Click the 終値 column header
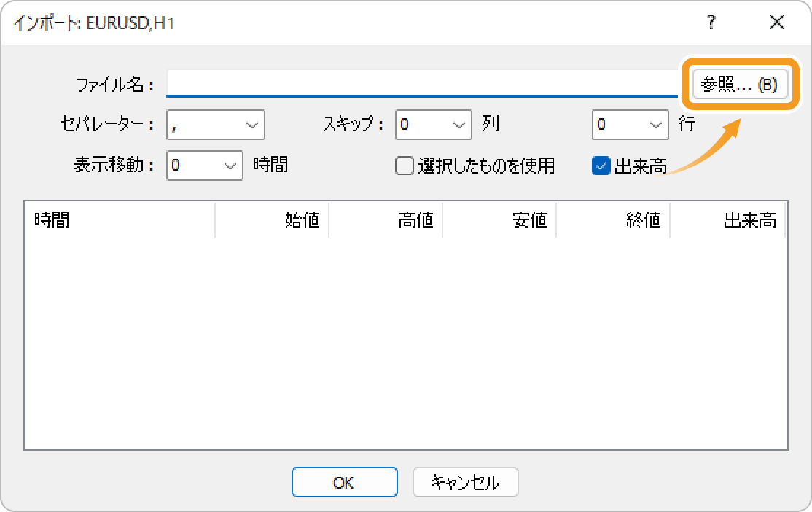This screenshot has width=812, height=512. click(x=613, y=220)
